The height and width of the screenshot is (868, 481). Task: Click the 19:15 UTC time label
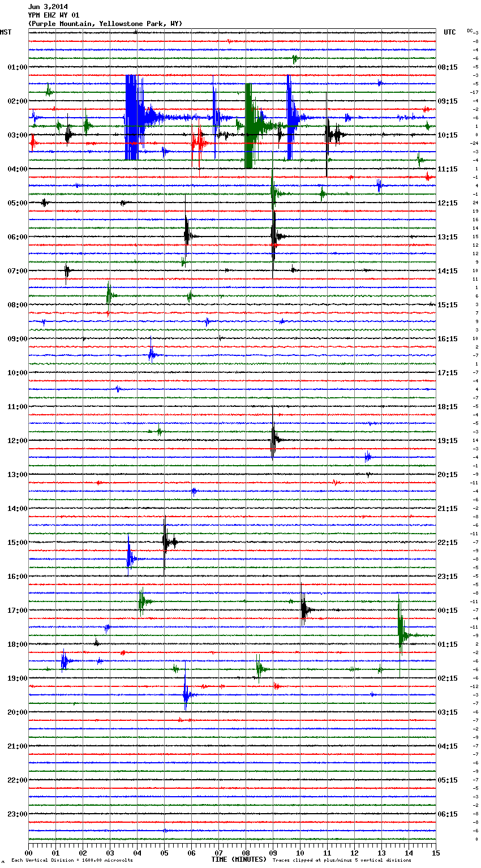(448, 441)
